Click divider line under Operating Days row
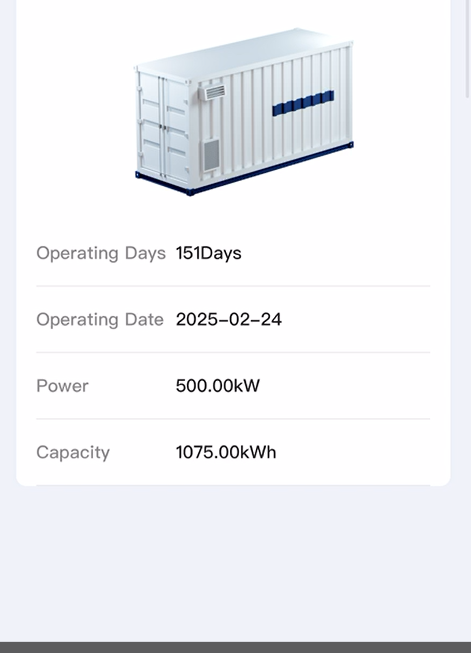471x653 pixels. [x=233, y=286]
